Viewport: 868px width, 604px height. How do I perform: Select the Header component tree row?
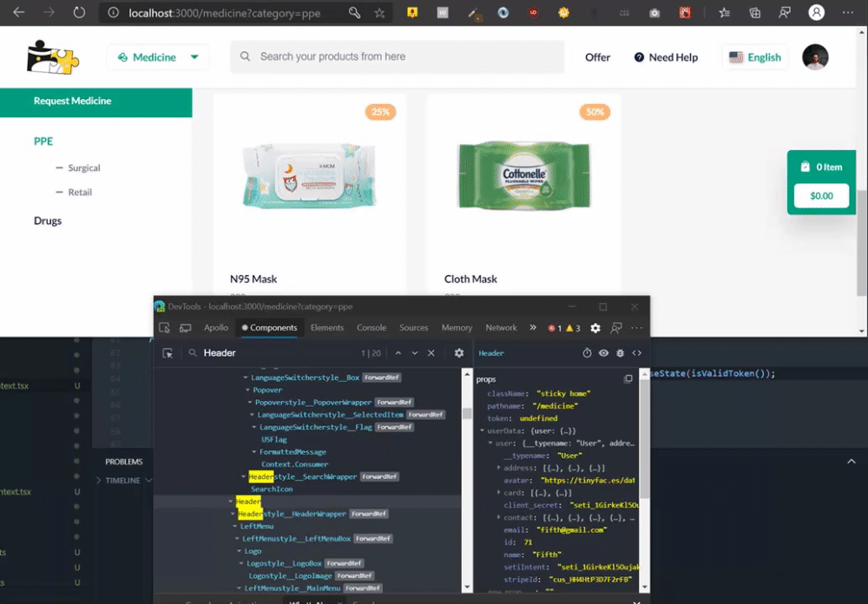307,502
